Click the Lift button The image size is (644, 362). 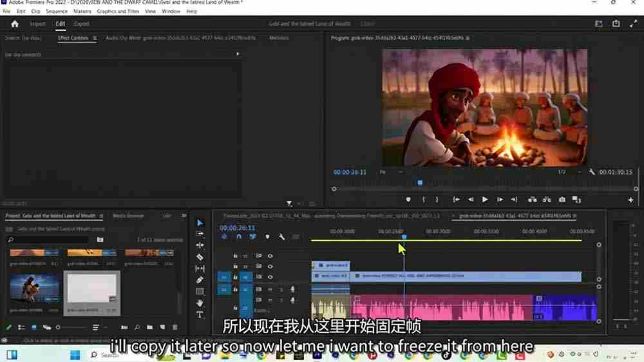[533, 200]
